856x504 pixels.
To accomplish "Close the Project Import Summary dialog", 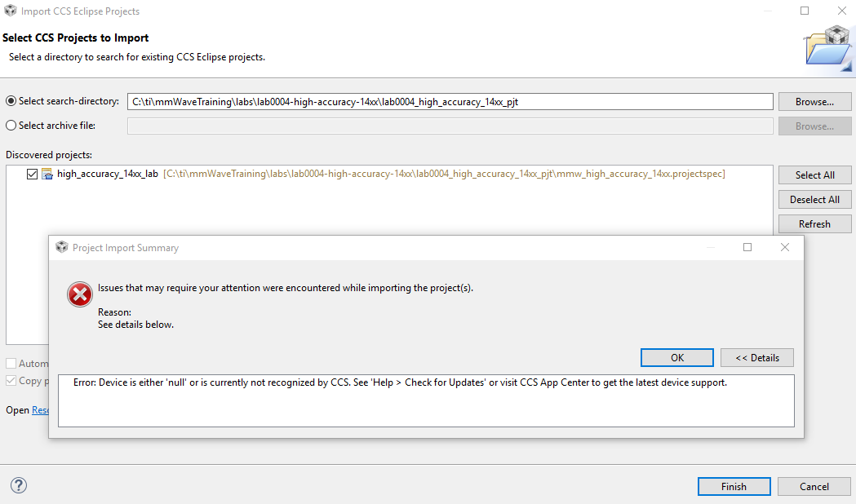I will click(x=784, y=247).
